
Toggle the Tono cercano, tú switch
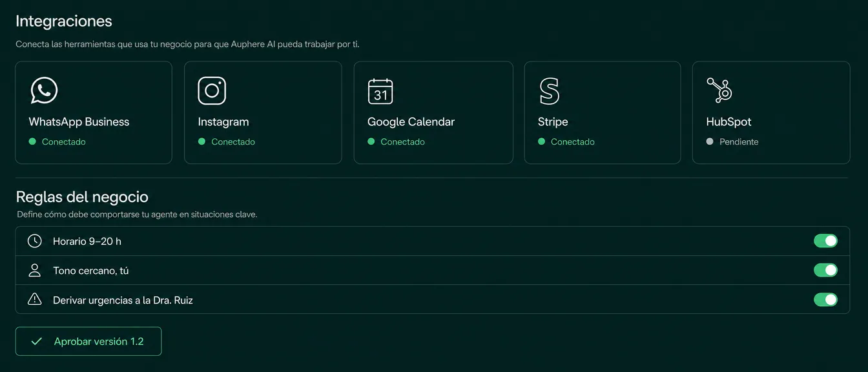coord(825,270)
